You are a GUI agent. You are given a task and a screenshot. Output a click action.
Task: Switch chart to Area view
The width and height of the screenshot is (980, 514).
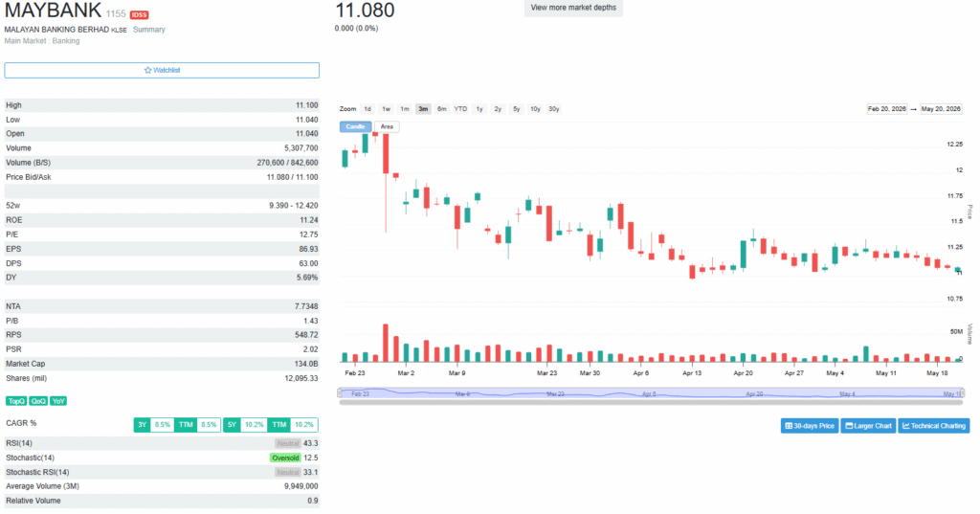pos(387,126)
